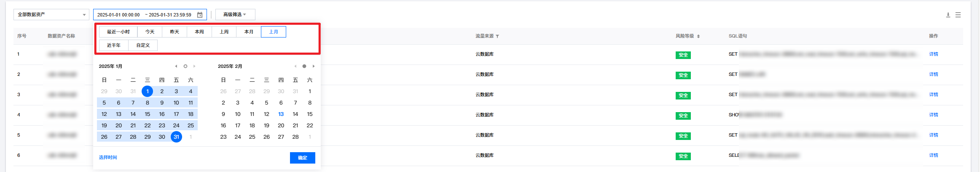Open 详情 for row 1
980x172 pixels.
tap(934, 54)
